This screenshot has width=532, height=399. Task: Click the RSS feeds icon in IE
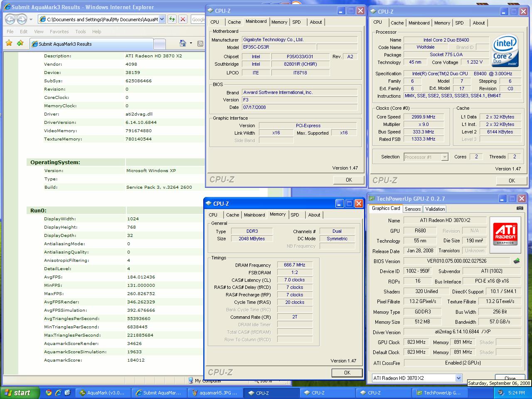(x=200, y=43)
